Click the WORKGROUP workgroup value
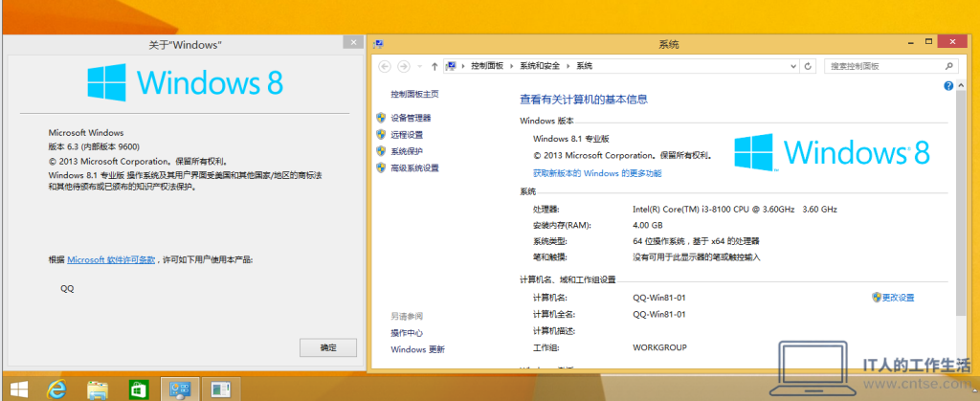 [x=659, y=347]
